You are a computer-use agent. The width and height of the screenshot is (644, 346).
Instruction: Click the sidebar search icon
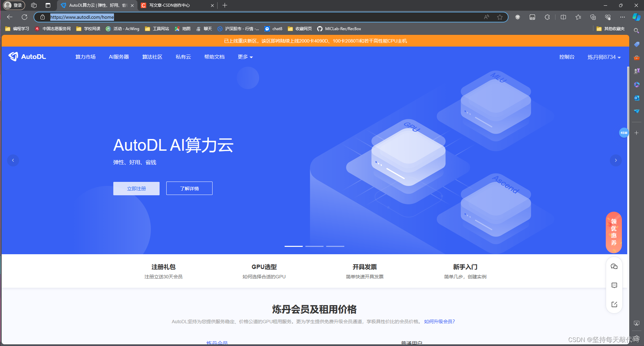(636, 31)
